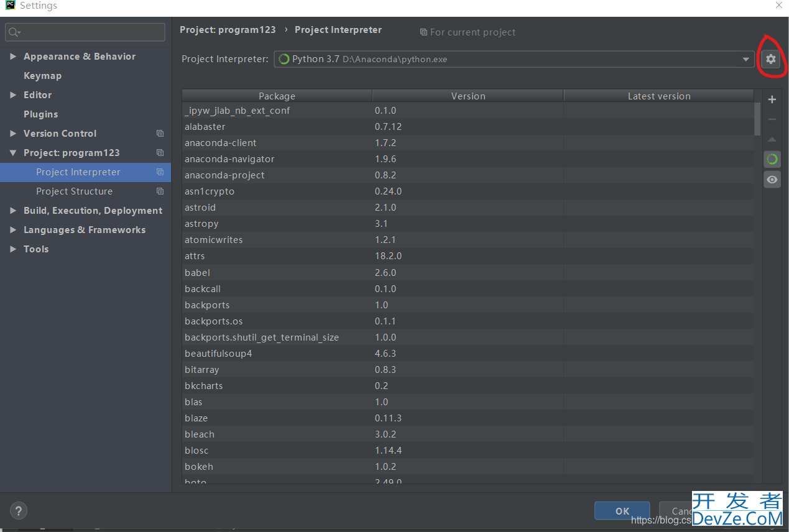Screen dimensions: 789x532
Task: Click the package list vertical scrollbar
Action: (757, 118)
